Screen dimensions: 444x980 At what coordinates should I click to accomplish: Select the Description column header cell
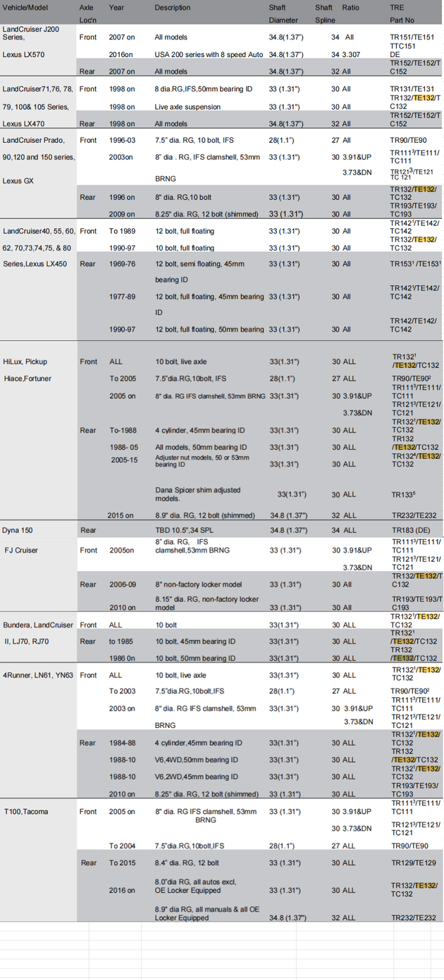(x=173, y=8)
